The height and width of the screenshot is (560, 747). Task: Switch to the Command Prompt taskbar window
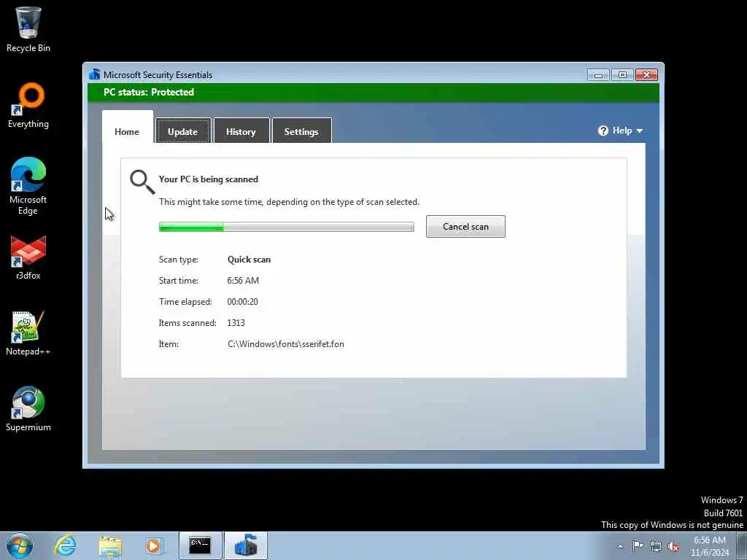[200, 545]
